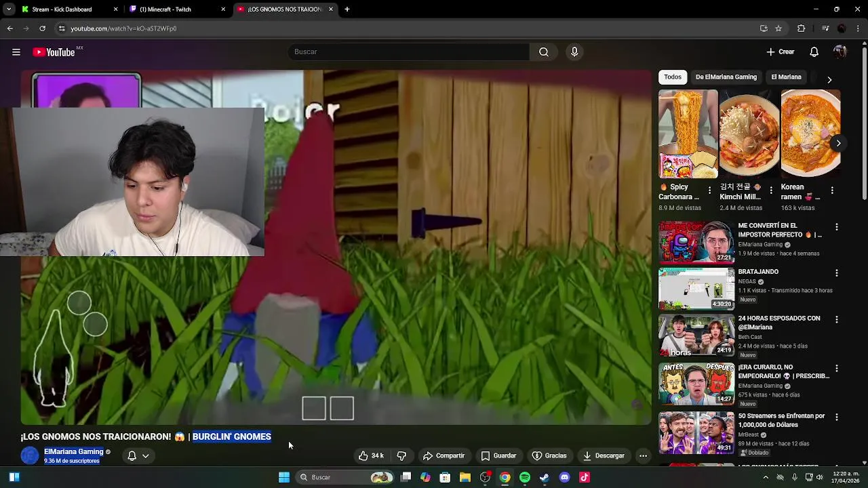Open options for Korean ramen short
The height and width of the screenshot is (488, 868).
point(832,190)
